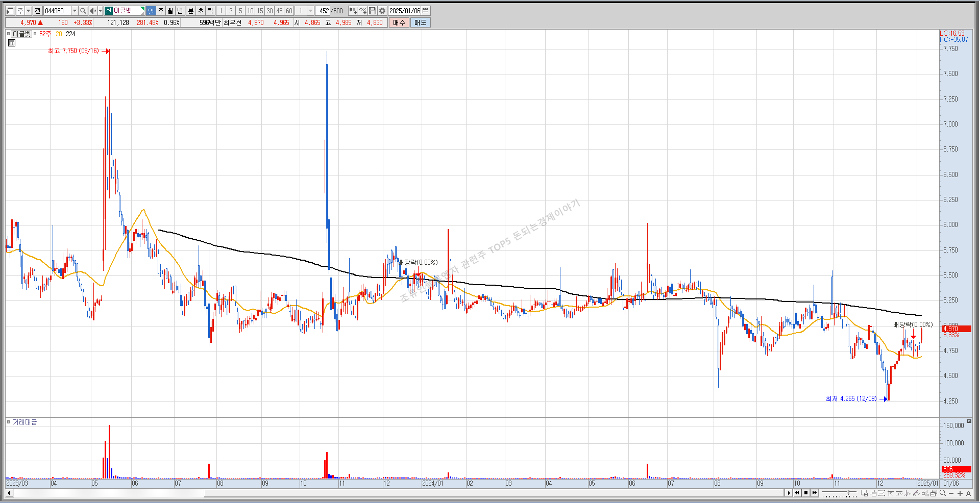The image size is (980, 503).
Task: Select the 틱 tick period button
Action: tap(210, 11)
